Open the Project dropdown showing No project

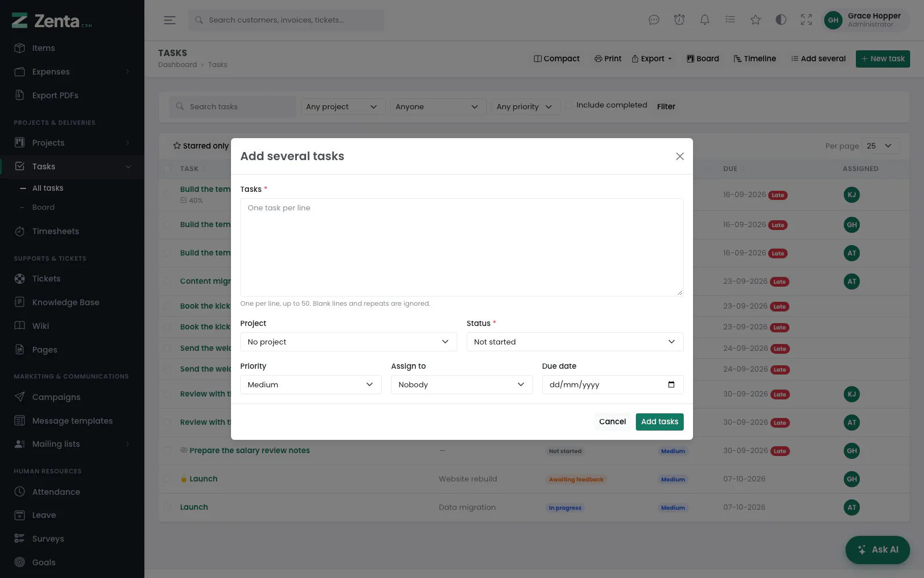(349, 342)
